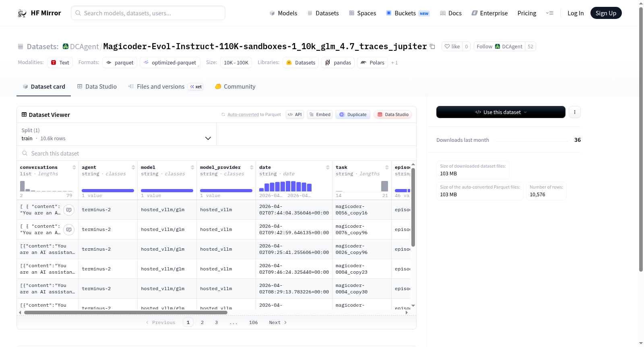Open the three-dot more options button
Viewport: 644px width, 347px height.
point(575,112)
